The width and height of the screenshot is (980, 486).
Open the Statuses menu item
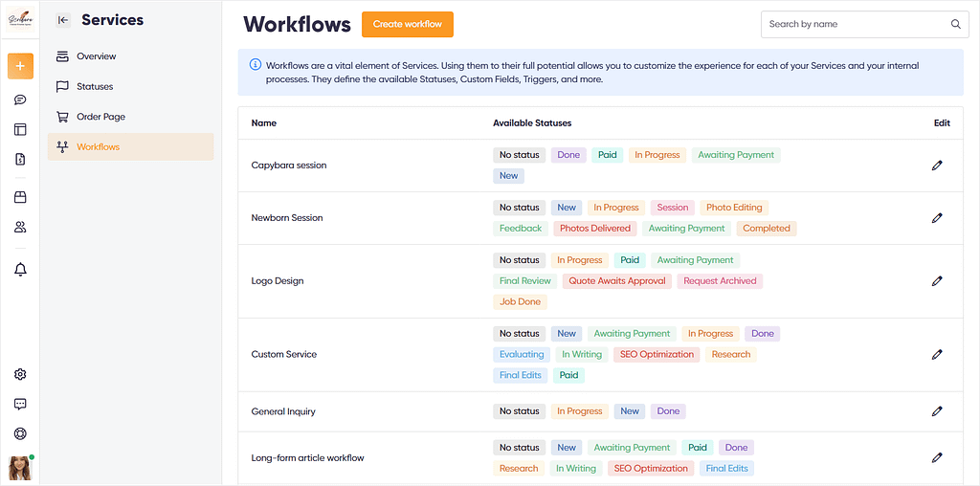[x=130, y=86]
